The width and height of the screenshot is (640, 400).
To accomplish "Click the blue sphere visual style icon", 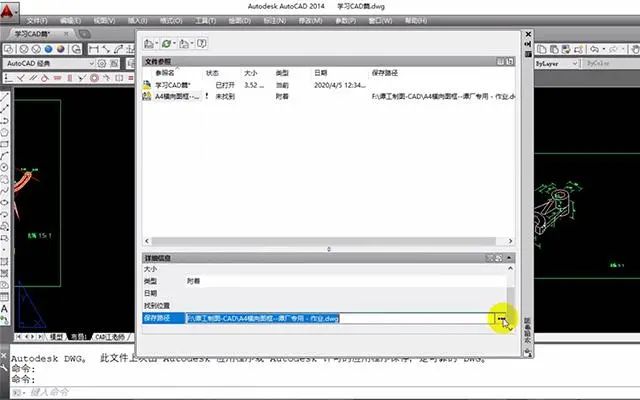I will coord(49,49).
